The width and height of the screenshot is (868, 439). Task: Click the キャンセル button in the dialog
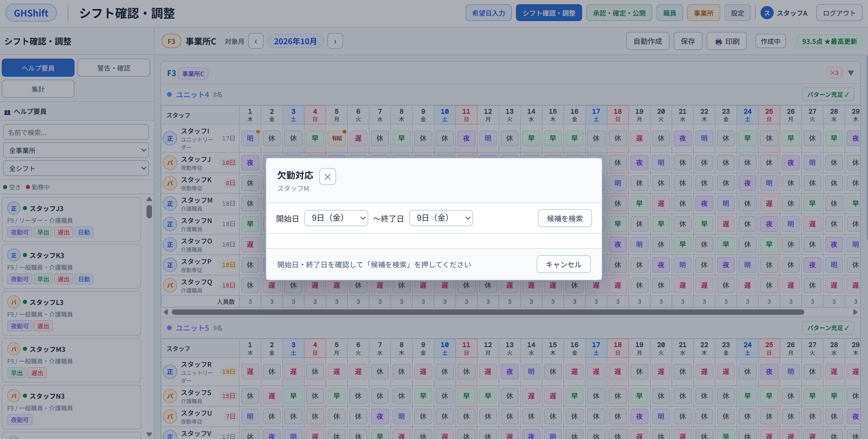tap(563, 264)
